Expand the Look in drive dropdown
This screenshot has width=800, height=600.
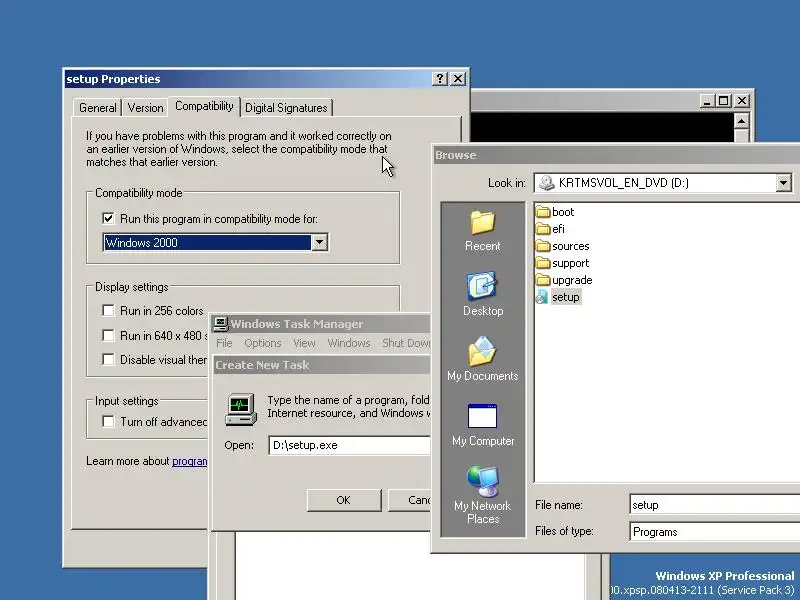[x=784, y=183]
